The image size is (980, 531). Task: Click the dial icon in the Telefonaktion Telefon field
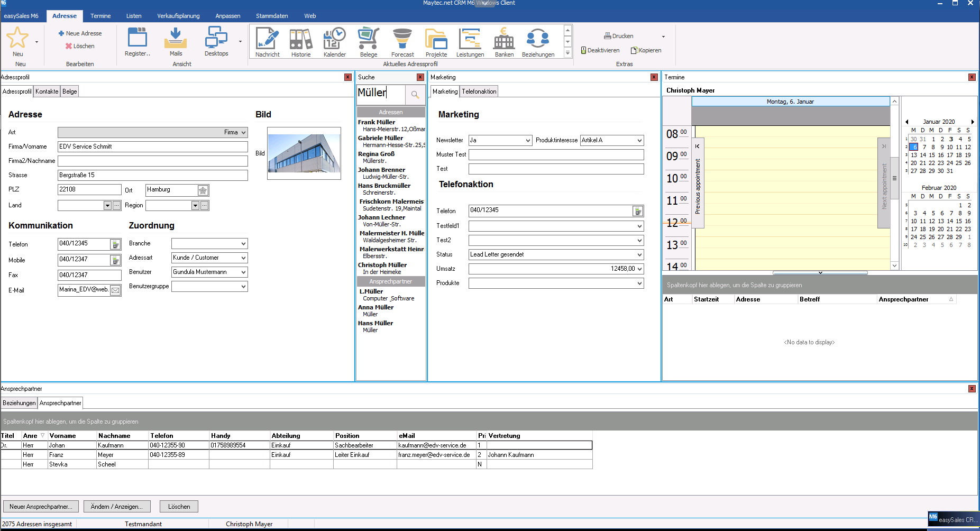click(638, 211)
